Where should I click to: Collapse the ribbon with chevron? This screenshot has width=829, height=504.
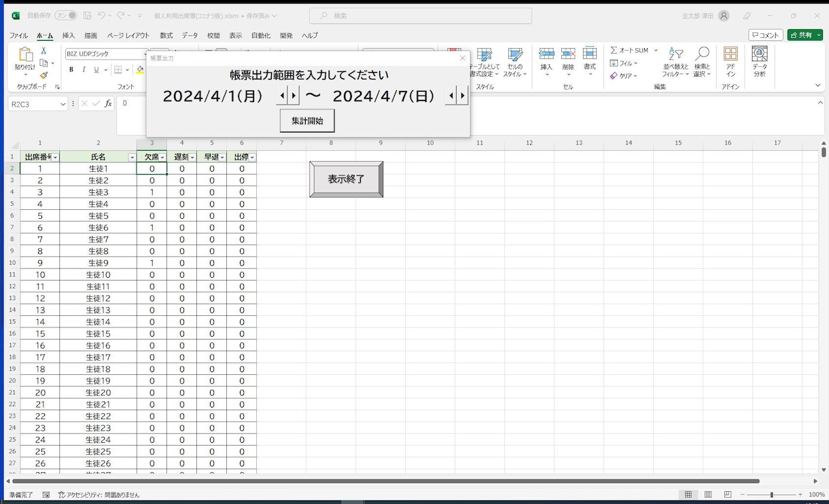pos(817,86)
